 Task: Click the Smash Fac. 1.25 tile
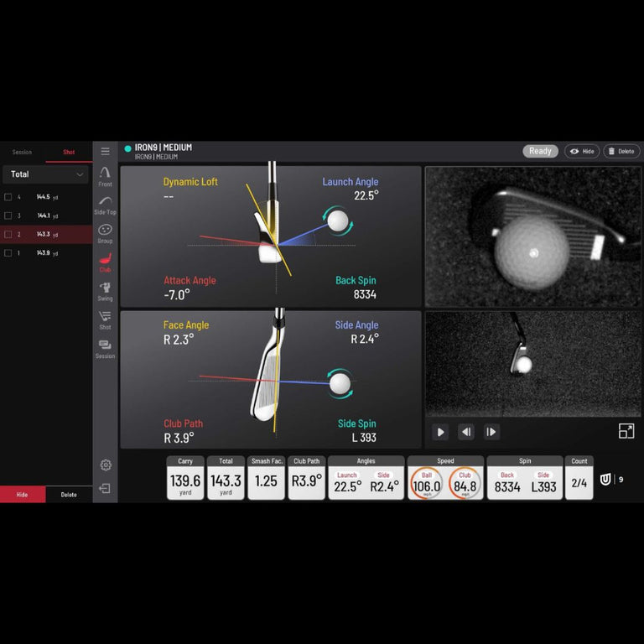(266, 478)
